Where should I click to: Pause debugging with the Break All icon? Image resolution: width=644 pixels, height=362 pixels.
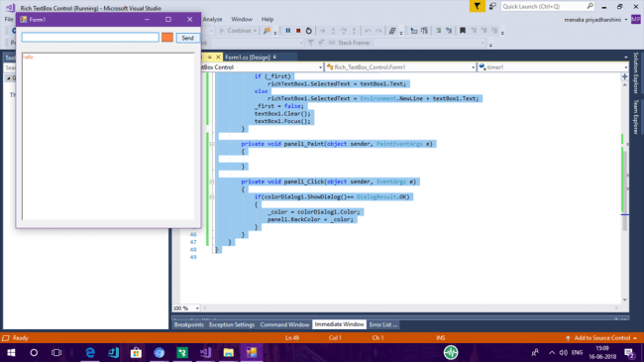point(288,31)
